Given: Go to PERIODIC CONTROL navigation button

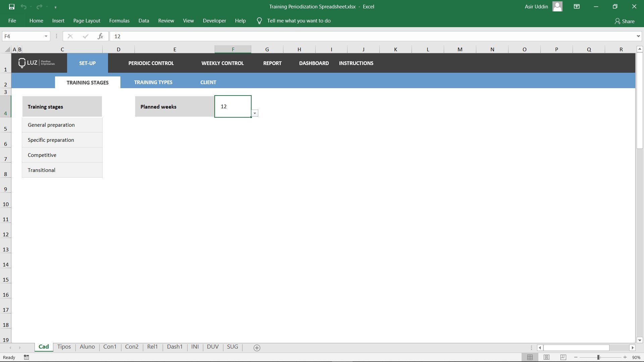Looking at the screenshot, I should [151, 63].
